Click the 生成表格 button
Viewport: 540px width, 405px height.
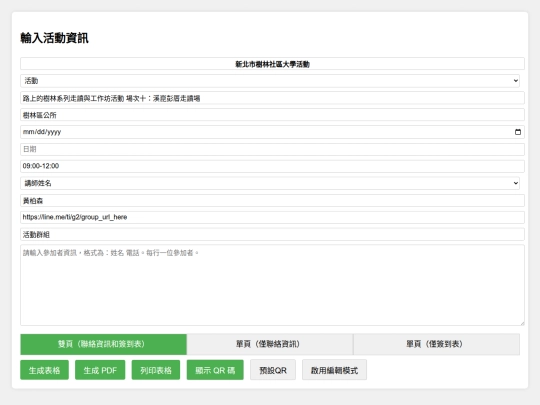(44, 370)
